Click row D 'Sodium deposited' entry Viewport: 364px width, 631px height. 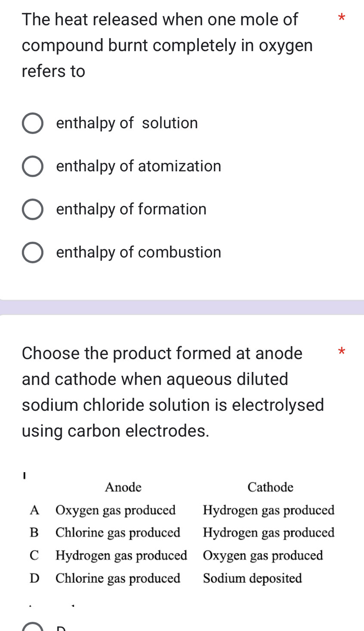pyautogui.click(x=253, y=578)
